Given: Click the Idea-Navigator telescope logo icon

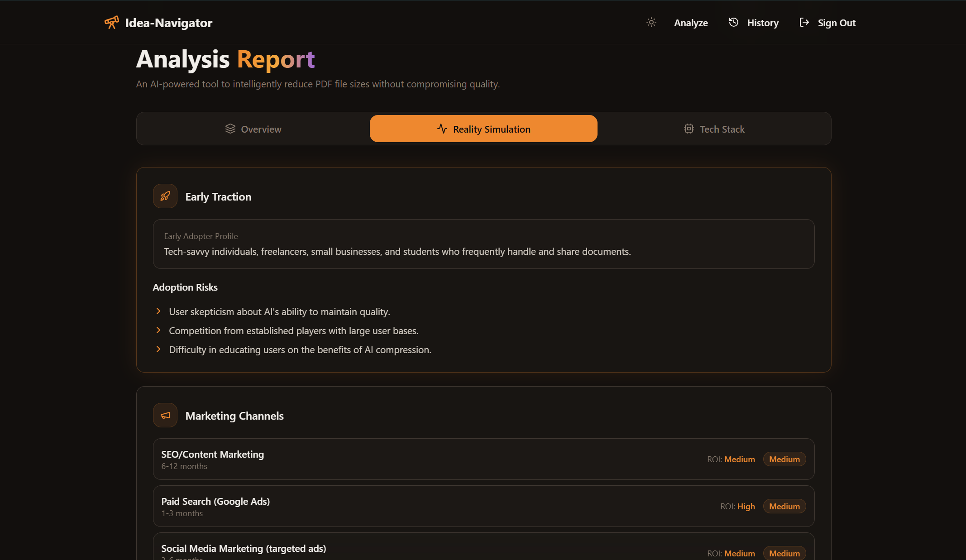Looking at the screenshot, I should point(112,22).
